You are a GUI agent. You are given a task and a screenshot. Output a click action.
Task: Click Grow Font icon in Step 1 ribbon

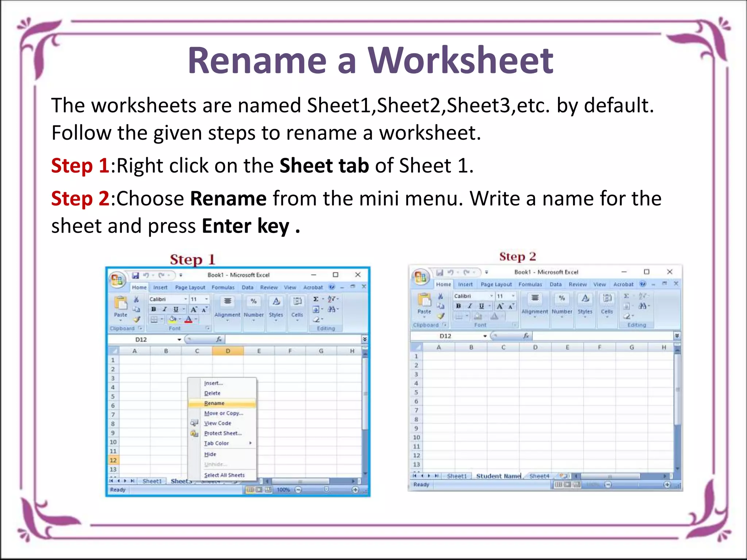point(194,309)
